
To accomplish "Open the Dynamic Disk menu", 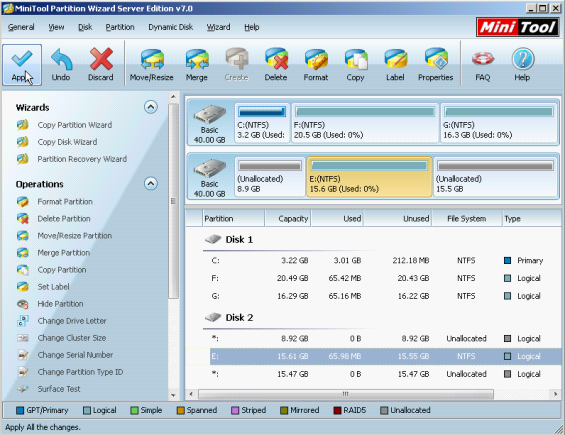I will (x=170, y=27).
